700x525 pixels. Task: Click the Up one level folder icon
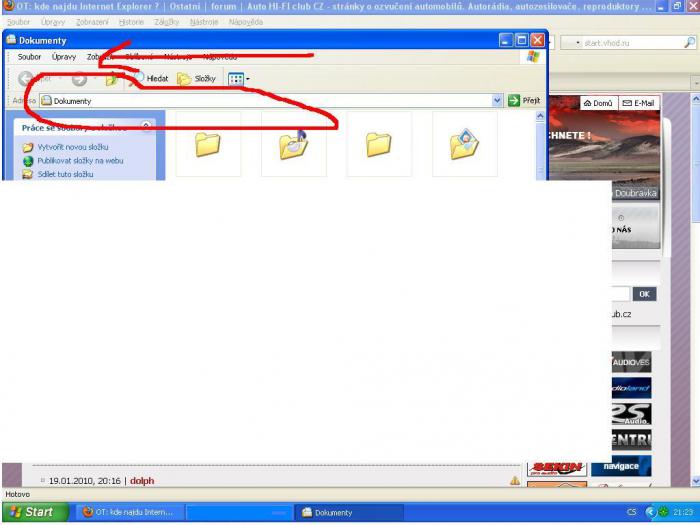click(x=112, y=79)
